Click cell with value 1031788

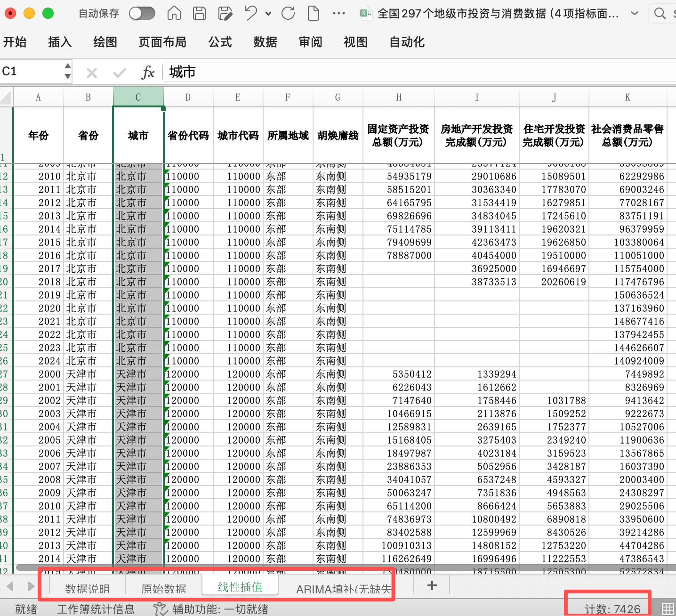pos(554,400)
